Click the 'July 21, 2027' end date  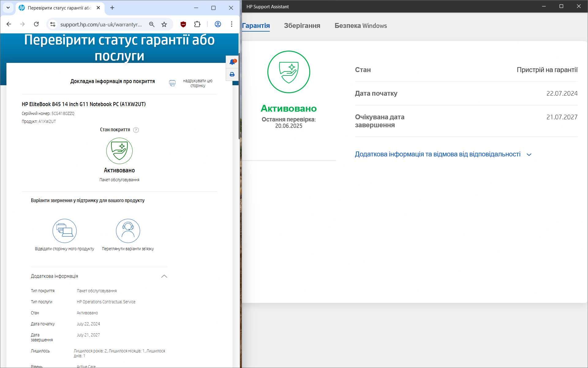click(88, 335)
